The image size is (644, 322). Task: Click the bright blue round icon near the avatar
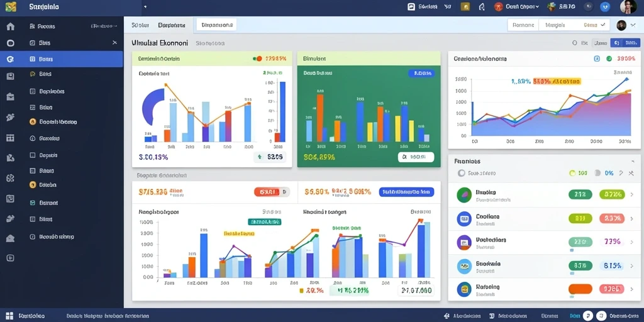[605, 6]
